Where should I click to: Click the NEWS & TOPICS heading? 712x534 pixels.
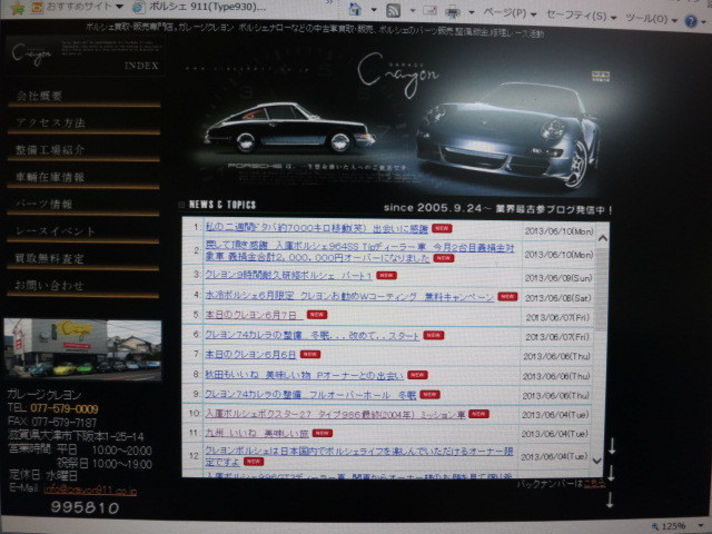(x=222, y=205)
